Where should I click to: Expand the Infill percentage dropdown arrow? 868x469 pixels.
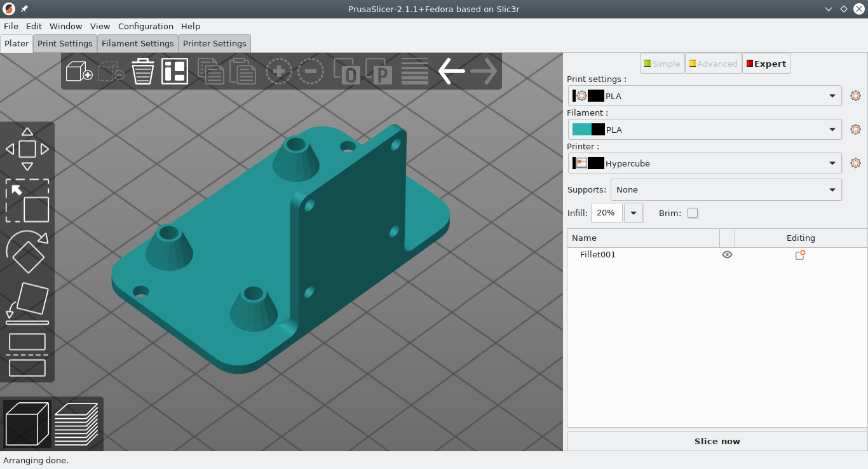coord(634,213)
